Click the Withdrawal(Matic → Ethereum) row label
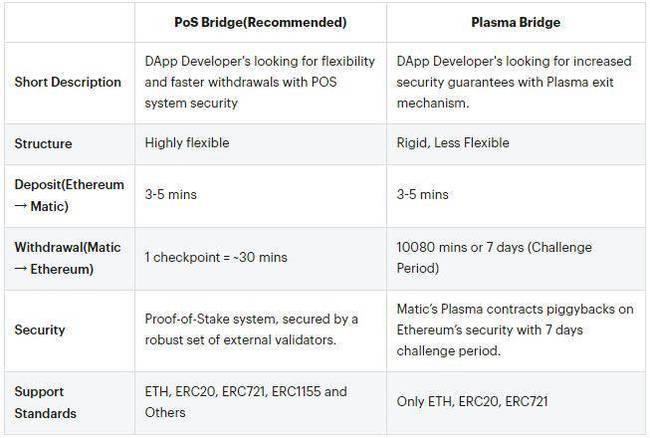Viewport: 650px width, 438px height. click(x=68, y=258)
